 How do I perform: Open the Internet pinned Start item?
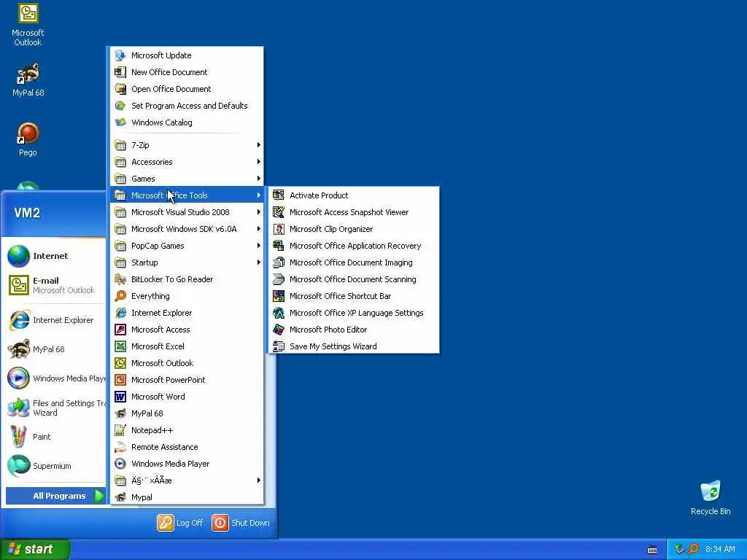pos(54,256)
